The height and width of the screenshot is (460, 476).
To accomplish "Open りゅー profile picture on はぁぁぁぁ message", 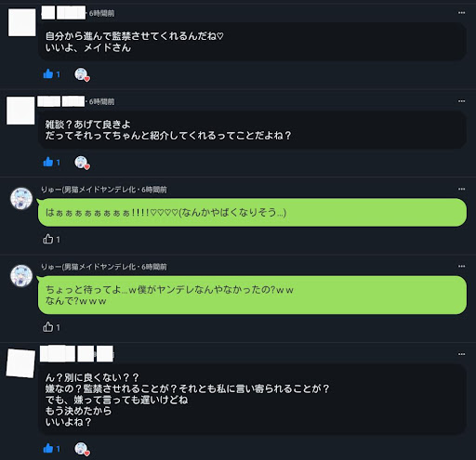I will (x=21, y=199).
